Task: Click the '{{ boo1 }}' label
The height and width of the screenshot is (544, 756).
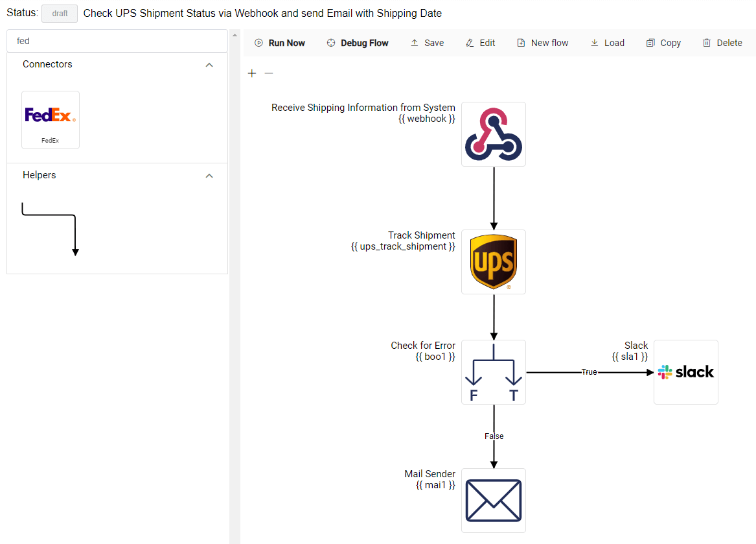Action: tap(435, 357)
